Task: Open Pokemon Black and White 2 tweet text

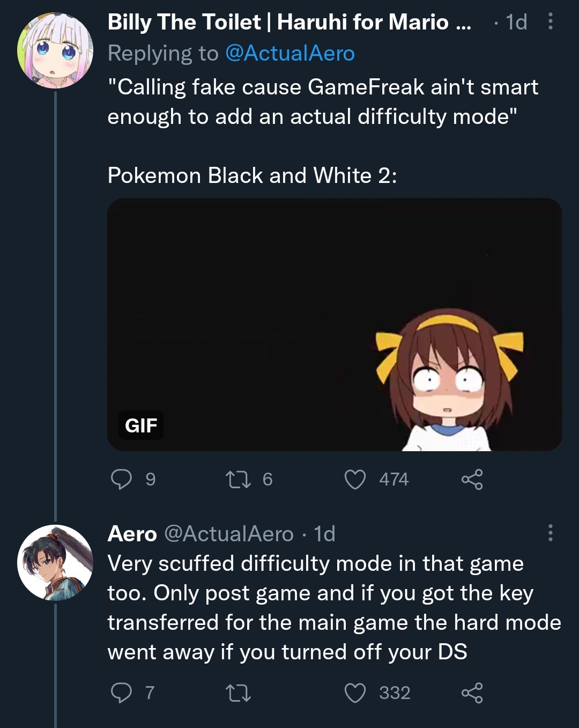Action: point(252,175)
